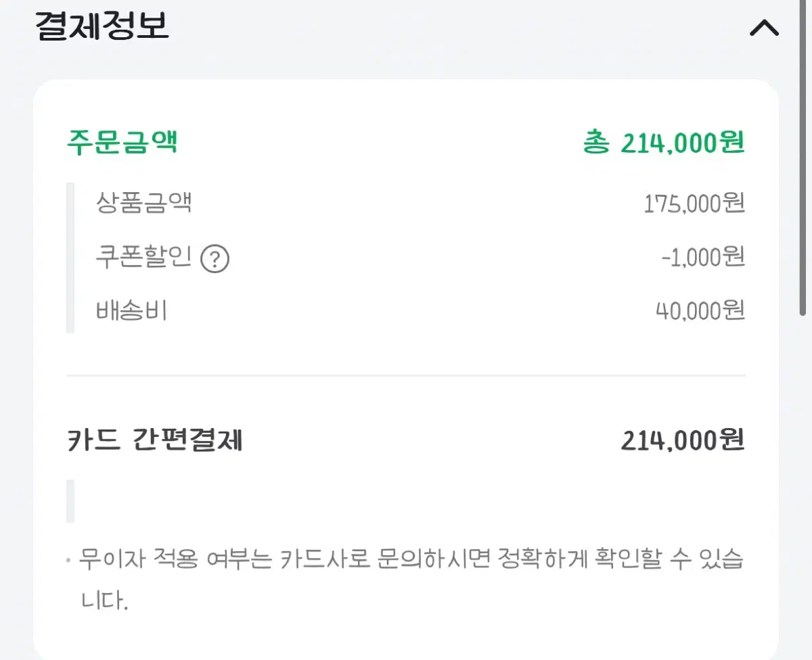This screenshot has height=660, width=812.
Task: Collapse the 결제정보 section using the chevron
Action: click(765, 28)
